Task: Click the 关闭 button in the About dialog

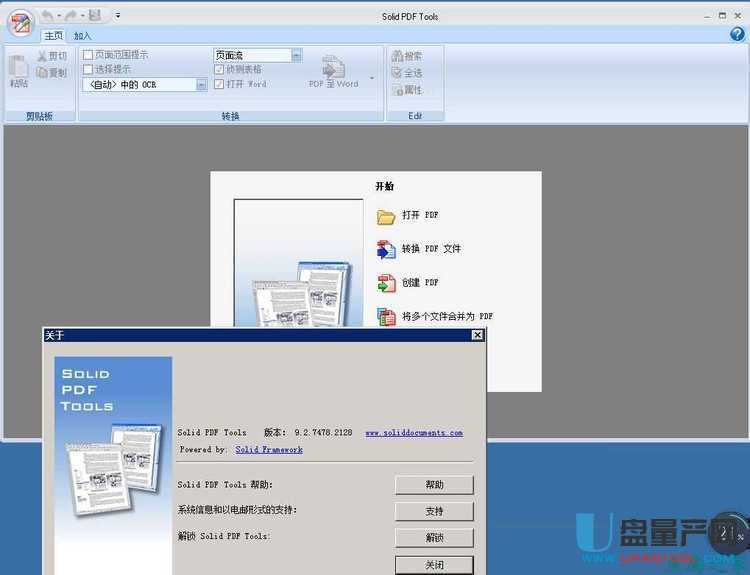Action: 434,565
